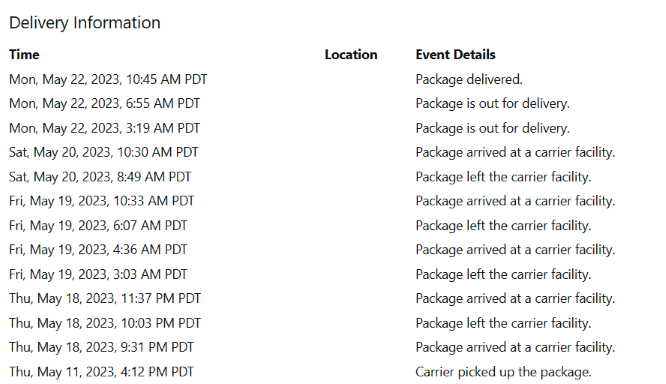Click the Fri, May 19, 4:36 AM timestamp
Viewport: 666px width, 384px height.
tap(98, 250)
